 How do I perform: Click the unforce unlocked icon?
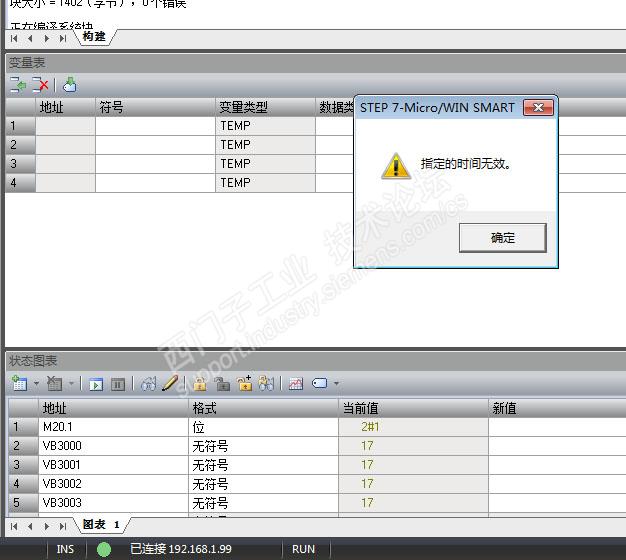(222, 384)
